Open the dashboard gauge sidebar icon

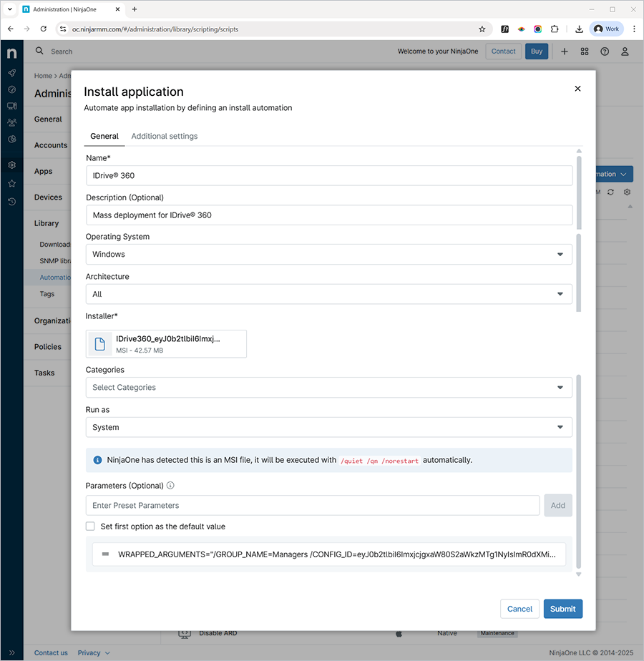[12, 89]
